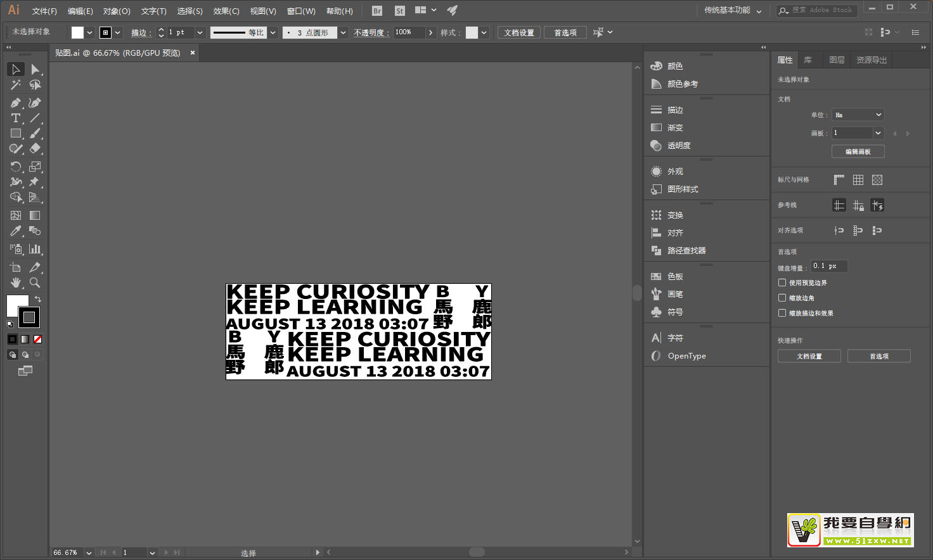The height and width of the screenshot is (560, 933).
Task: Click 文档设置 under 快捷操作
Action: [x=809, y=356]
